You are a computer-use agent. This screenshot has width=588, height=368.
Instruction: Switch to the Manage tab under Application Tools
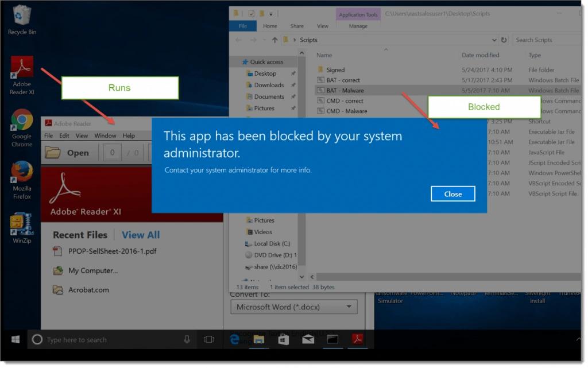(358, 26)
